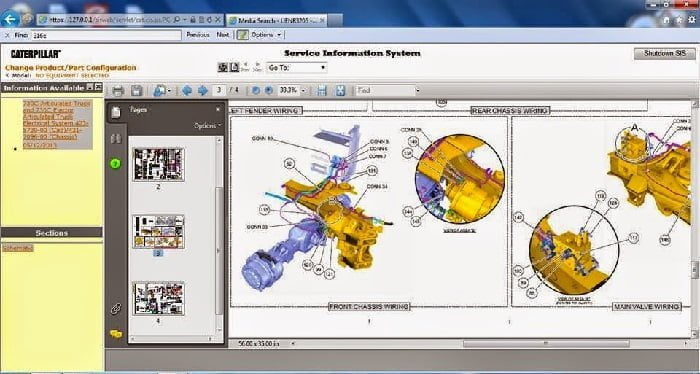Open the zoom percentage dropdown
Screen dimensions: 700x374
click(304, 91)
